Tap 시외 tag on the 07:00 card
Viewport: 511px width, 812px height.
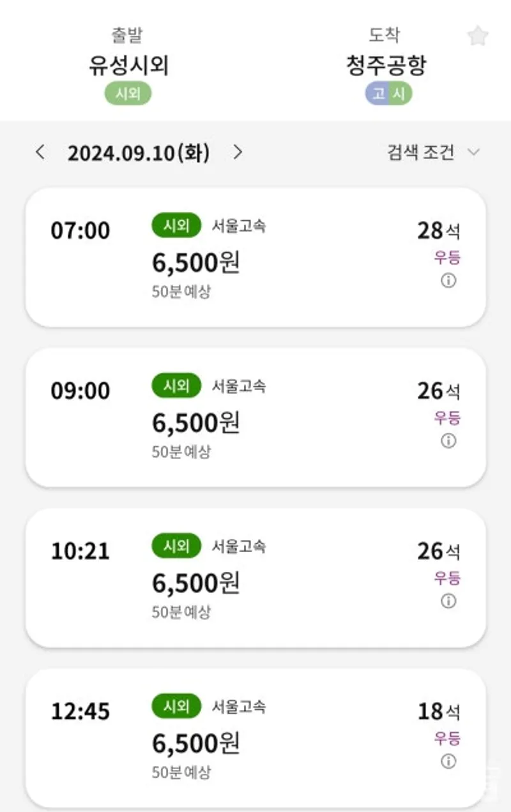pyautogui.click(x=176, y=225)
